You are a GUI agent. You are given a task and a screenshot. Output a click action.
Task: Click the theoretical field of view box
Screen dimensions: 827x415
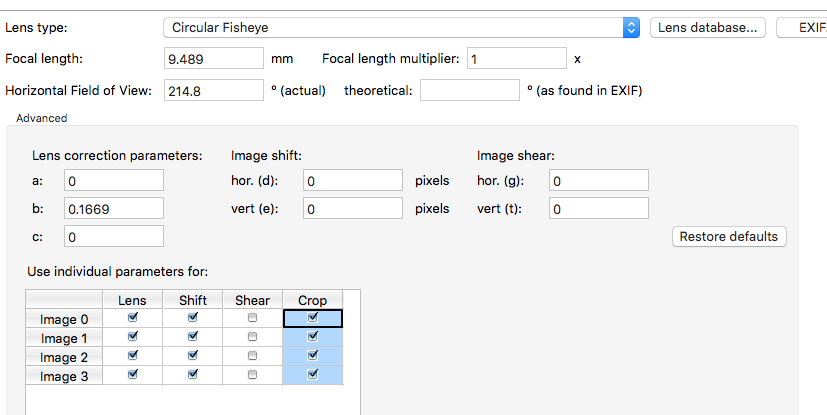point(470,91)
